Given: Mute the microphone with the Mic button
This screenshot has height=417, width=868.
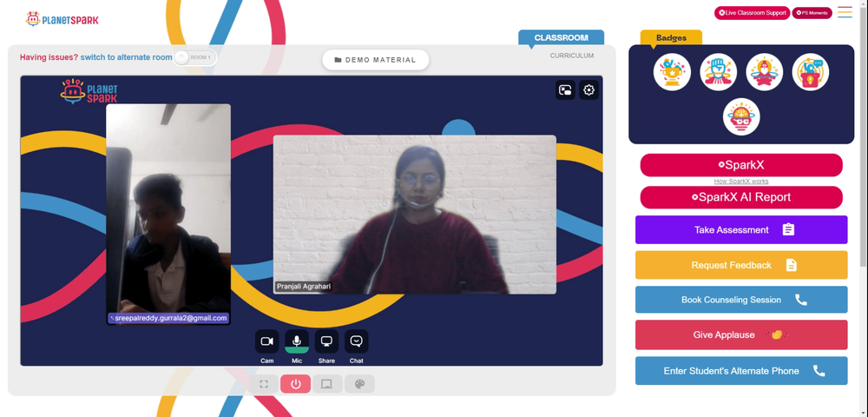Looking at the screenshot, I should click(x=297, y=341).
